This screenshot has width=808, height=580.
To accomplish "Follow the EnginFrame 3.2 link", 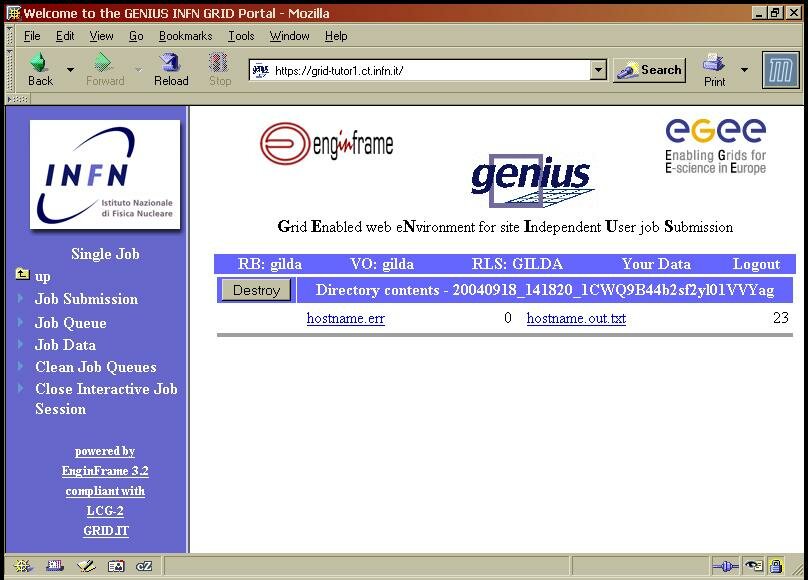I will tap(105, 471).
